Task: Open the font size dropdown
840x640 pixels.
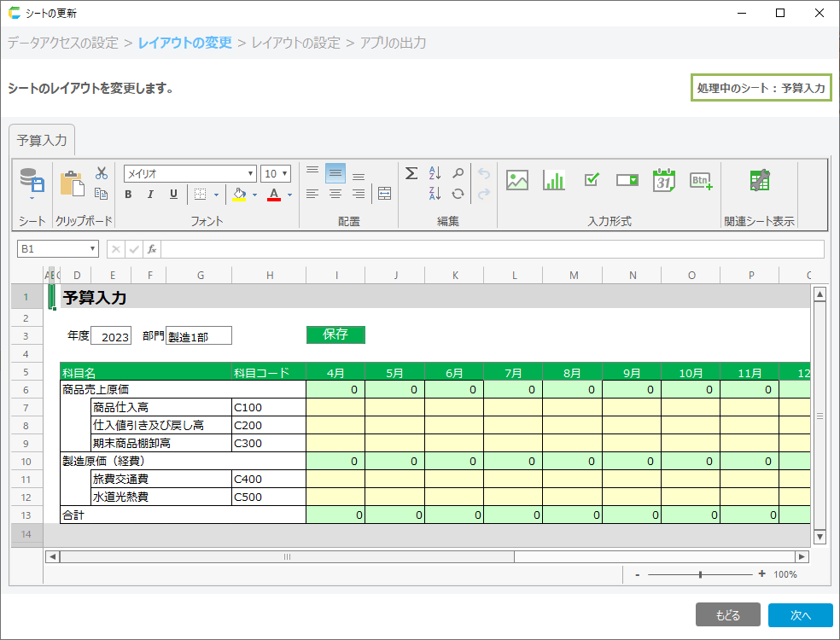Action: point(284,173)
